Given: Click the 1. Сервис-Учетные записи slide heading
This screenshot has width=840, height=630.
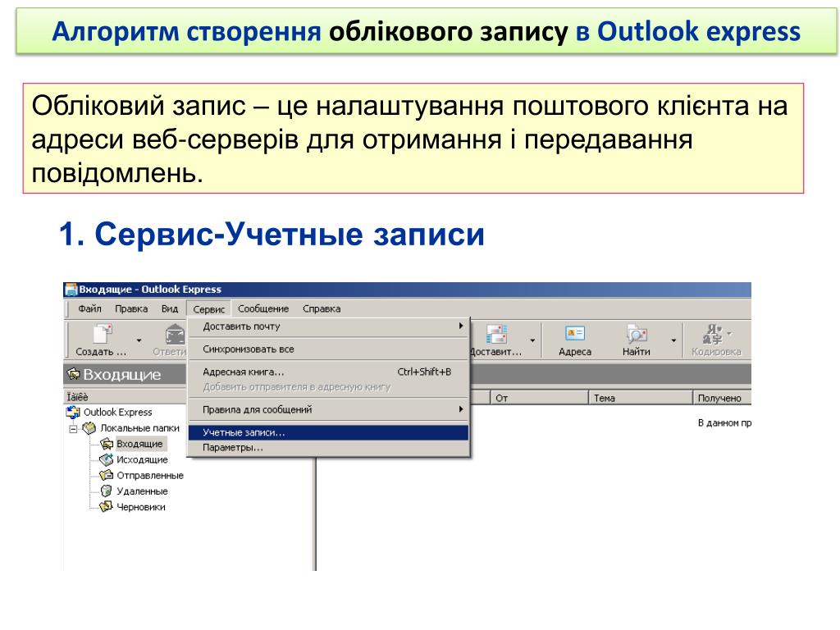Looking at the screenshot, I should [x=272, y=234].
